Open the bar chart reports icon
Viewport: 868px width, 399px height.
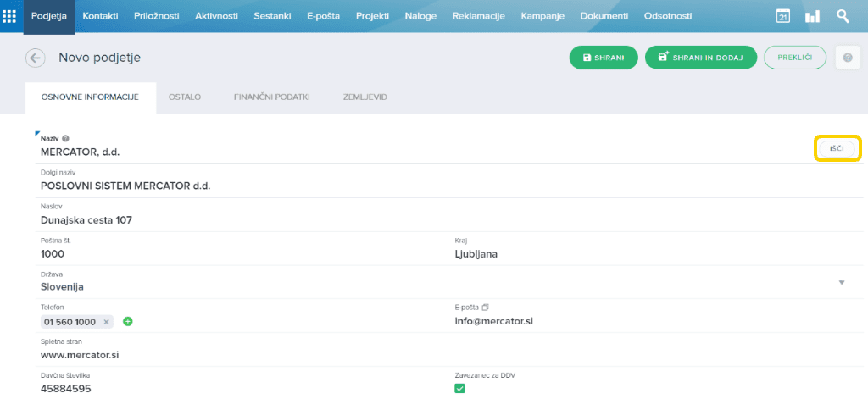pos(813,17)
